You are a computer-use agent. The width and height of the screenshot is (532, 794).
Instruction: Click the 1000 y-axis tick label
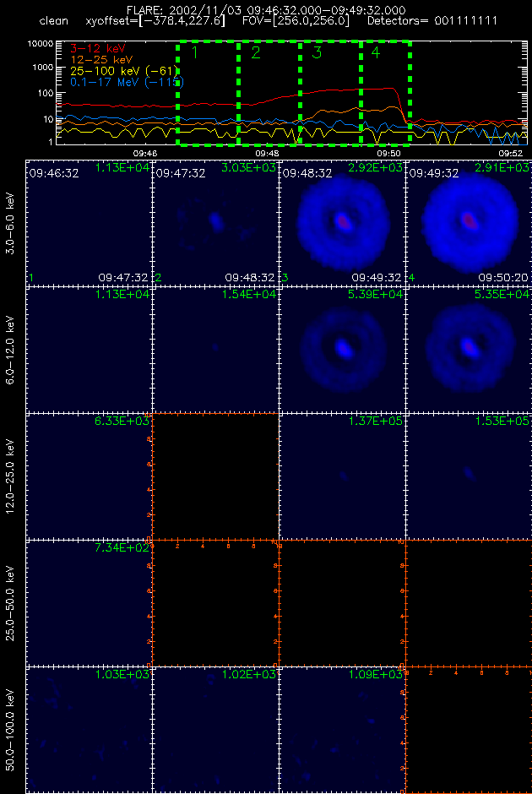coord(42,68)
